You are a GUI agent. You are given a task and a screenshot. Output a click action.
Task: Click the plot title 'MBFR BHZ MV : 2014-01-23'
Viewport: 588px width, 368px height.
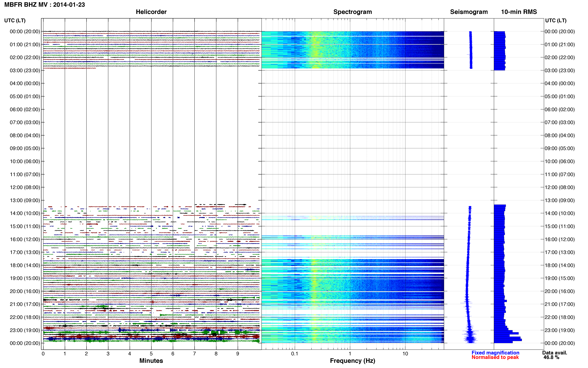coord(45,5)
